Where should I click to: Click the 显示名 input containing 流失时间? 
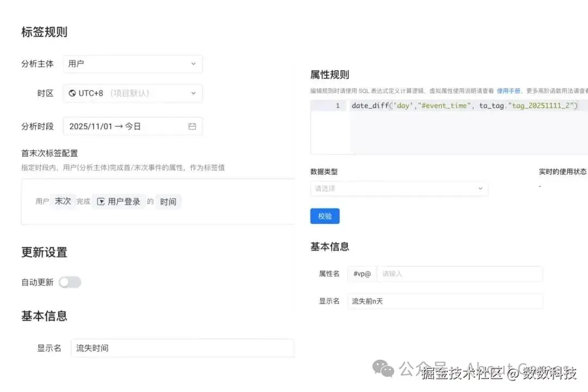182,348
